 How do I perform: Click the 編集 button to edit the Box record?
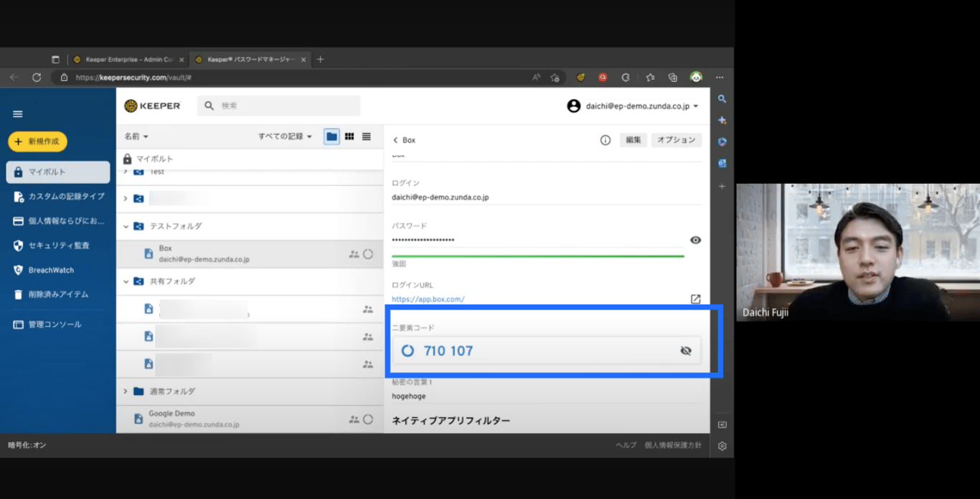pos(633,140)
